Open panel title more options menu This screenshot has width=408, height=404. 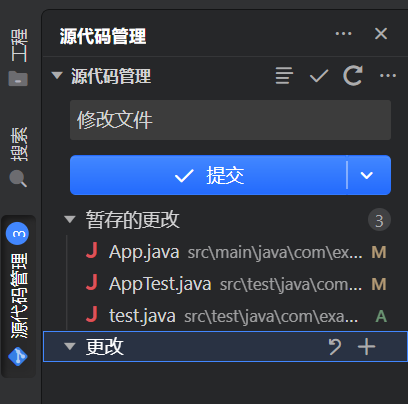pos(343,34)
